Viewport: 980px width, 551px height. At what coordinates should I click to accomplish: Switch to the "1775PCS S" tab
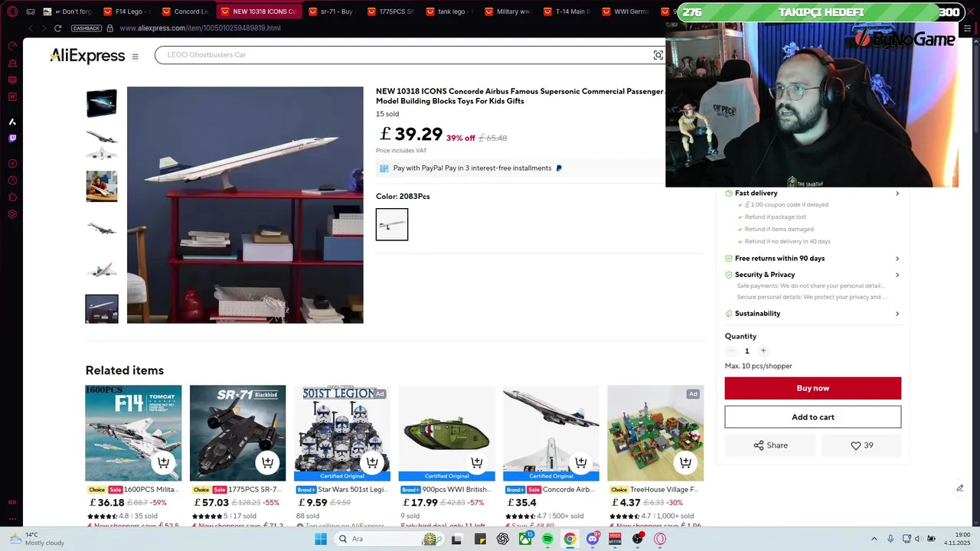[390, 11]
